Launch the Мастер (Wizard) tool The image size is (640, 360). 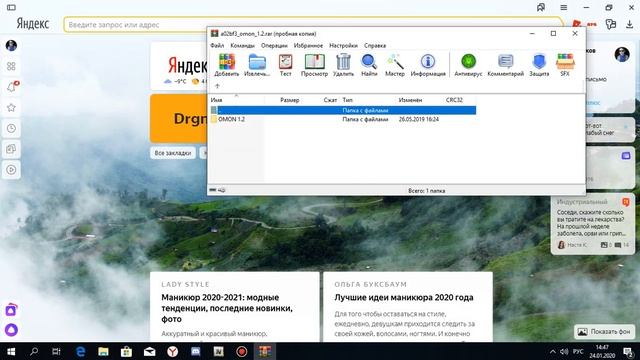click(x=395, y=65)
